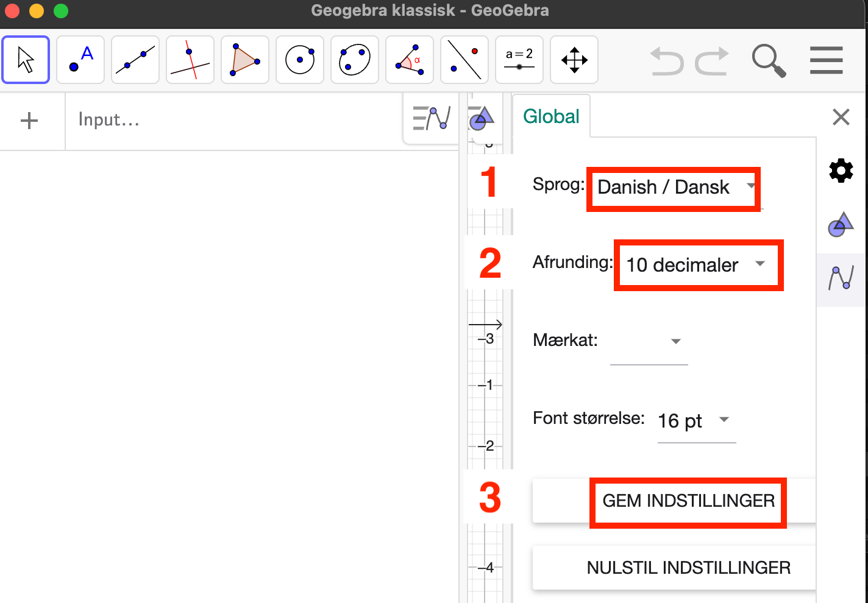The image size is (868, 603).
Task: Select the Ellipse conic tool
Action: [355, 60]
